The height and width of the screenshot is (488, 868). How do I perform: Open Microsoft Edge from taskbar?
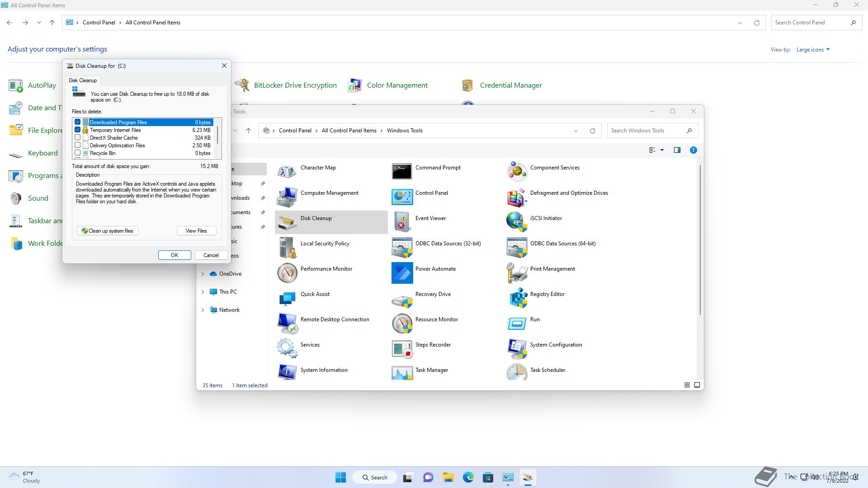coord(468,478)
